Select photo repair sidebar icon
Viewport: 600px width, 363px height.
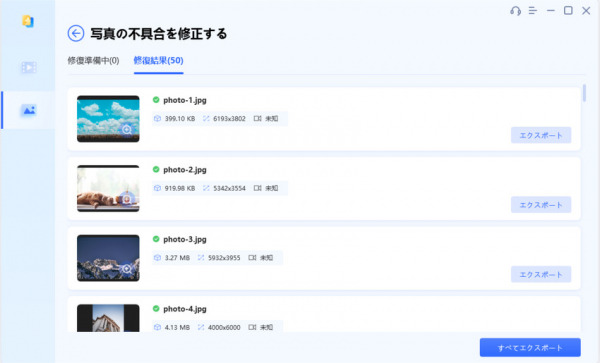click(29, 110)
